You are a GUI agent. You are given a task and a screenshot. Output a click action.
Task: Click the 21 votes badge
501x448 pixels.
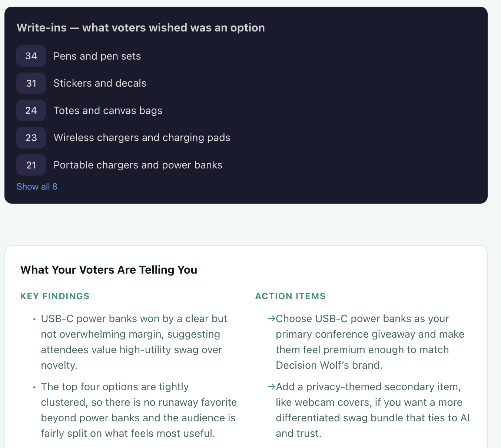click(x=31, y=165)
